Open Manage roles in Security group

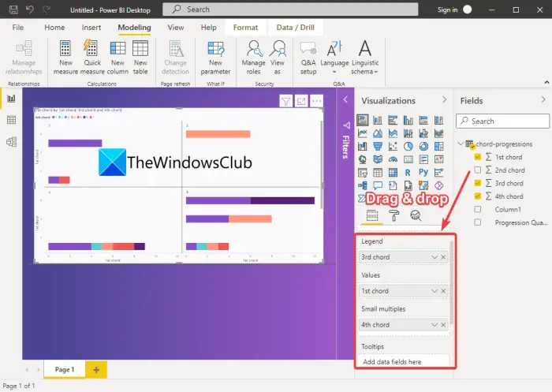click(x=253, y=58)
